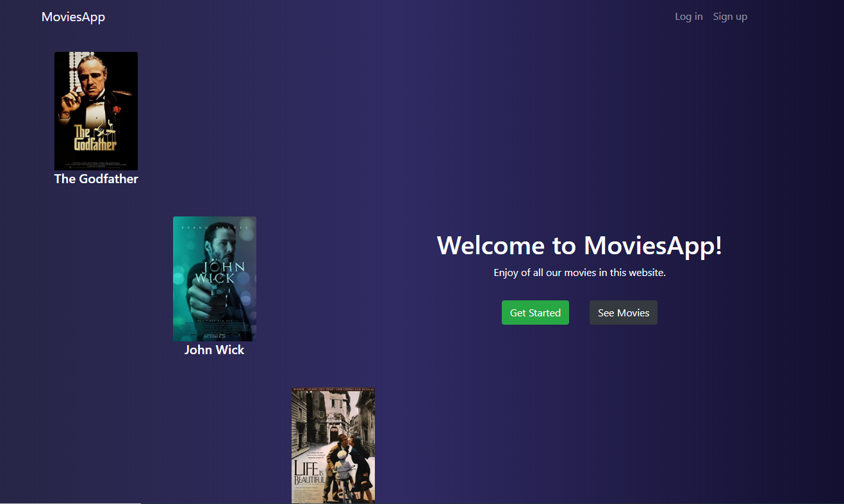The image size is (844, 504).
Task: Open the Life is Beautiful poster
Action: [x=333, y=446]
